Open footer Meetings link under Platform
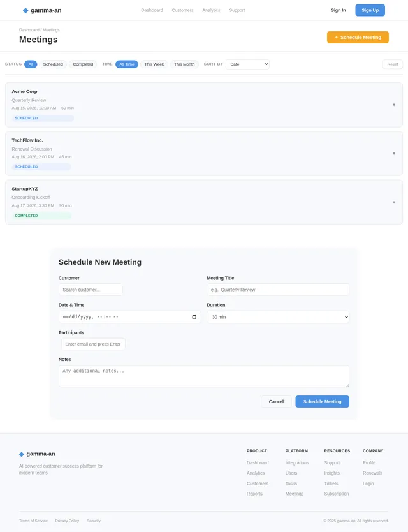The height and width of the screenshot is (532, 408). tap(295, 494)
